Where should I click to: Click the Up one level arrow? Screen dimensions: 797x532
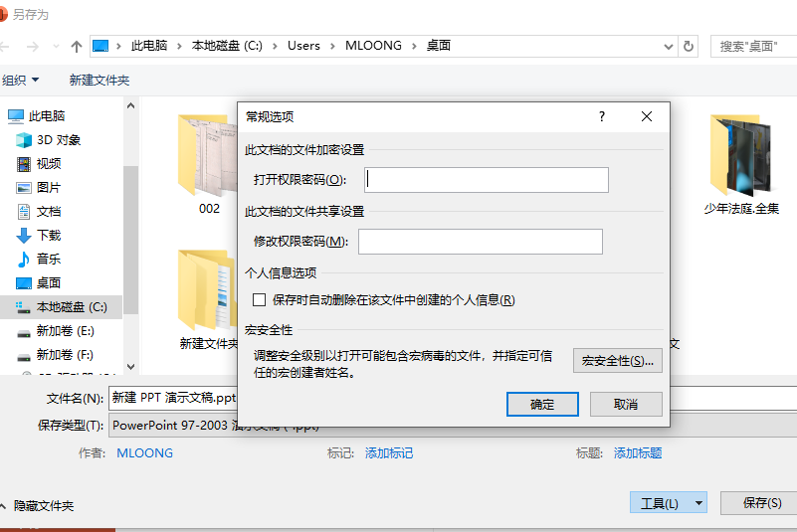click(x=77, y=47)
